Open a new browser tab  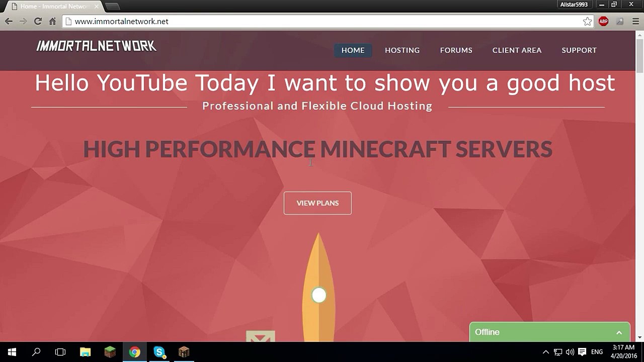pyautogui.click(x=112, y=7)
